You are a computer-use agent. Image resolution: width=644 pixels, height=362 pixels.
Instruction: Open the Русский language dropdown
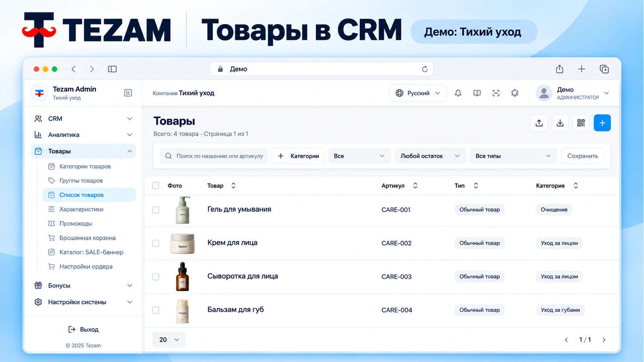(418, 93)
